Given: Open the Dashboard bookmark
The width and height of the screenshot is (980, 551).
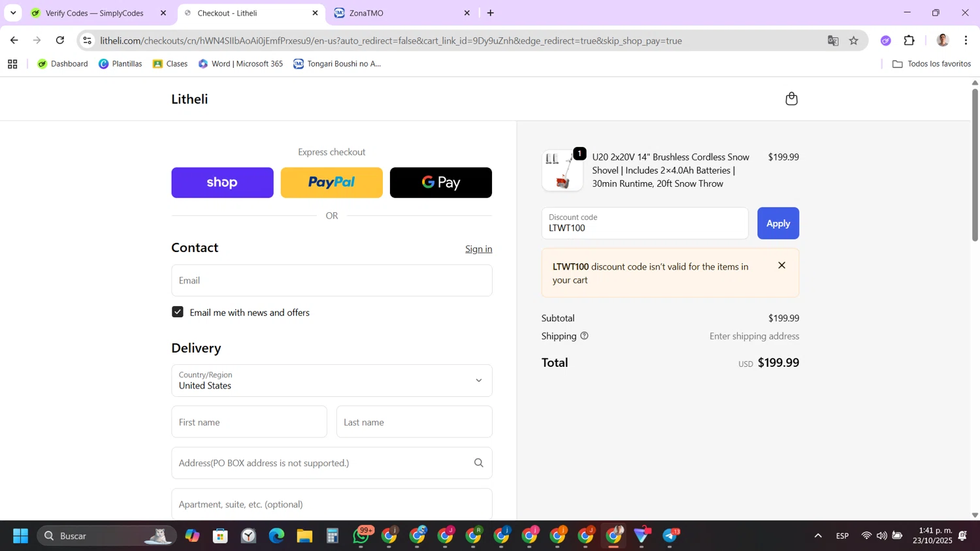Looking at the screenshot, I should (x=63, y=64).
